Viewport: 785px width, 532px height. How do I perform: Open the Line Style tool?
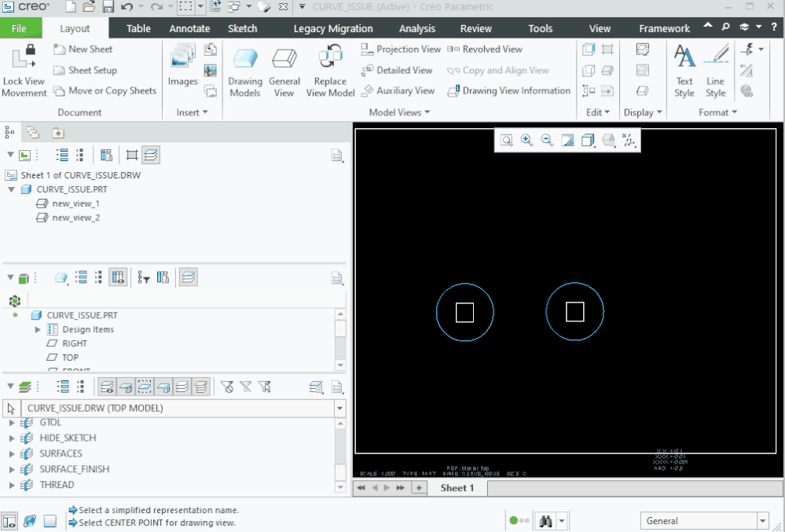coord(715,71)
